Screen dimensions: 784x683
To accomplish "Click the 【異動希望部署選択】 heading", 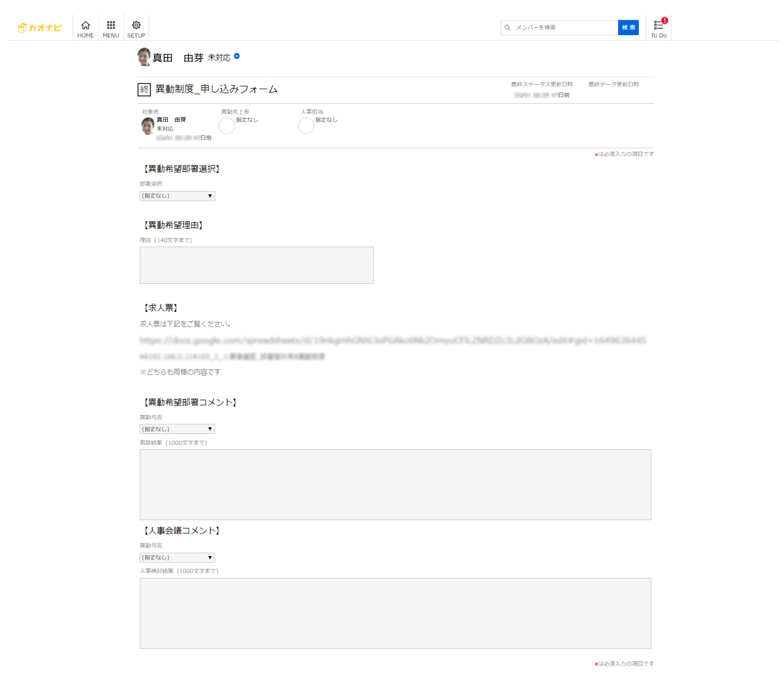I will pyautogui.click(x=182, y=169).
